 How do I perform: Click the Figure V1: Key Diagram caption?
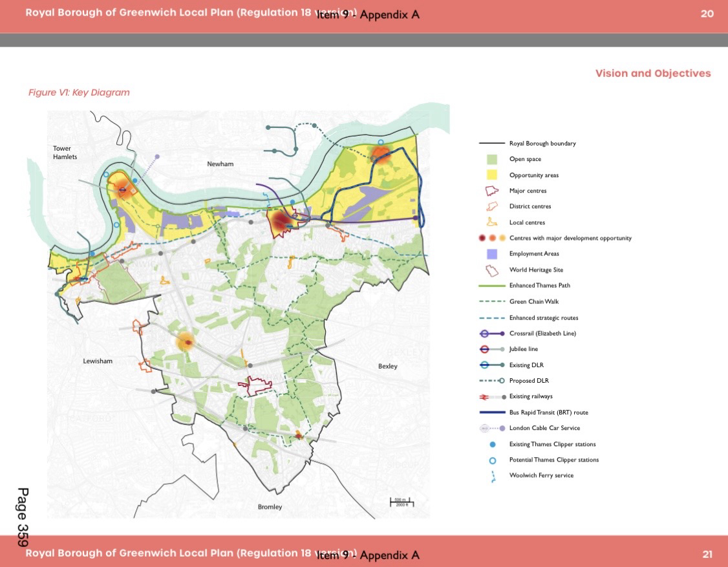(x=79, y=92)
